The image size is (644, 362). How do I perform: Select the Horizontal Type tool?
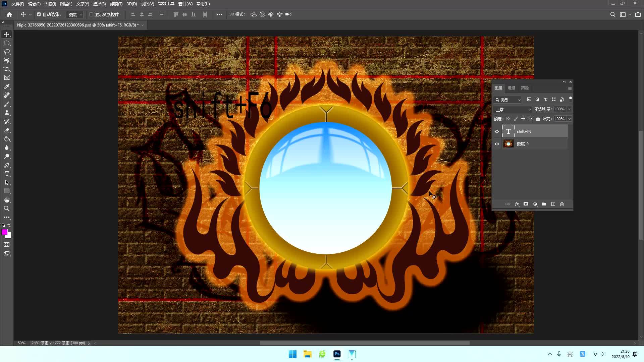tap(7, 174)
